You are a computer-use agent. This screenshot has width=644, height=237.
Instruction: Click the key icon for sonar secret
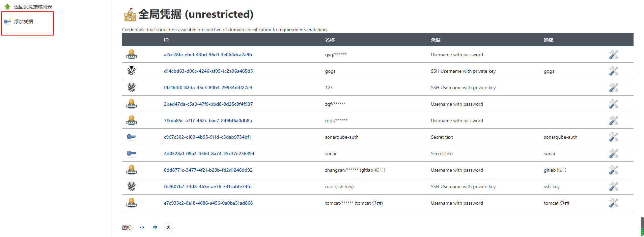[132, 154]
